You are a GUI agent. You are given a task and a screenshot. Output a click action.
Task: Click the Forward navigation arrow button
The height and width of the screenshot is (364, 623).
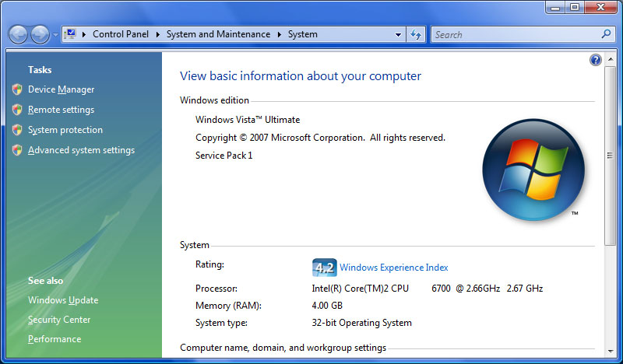(x=39, y=34)
